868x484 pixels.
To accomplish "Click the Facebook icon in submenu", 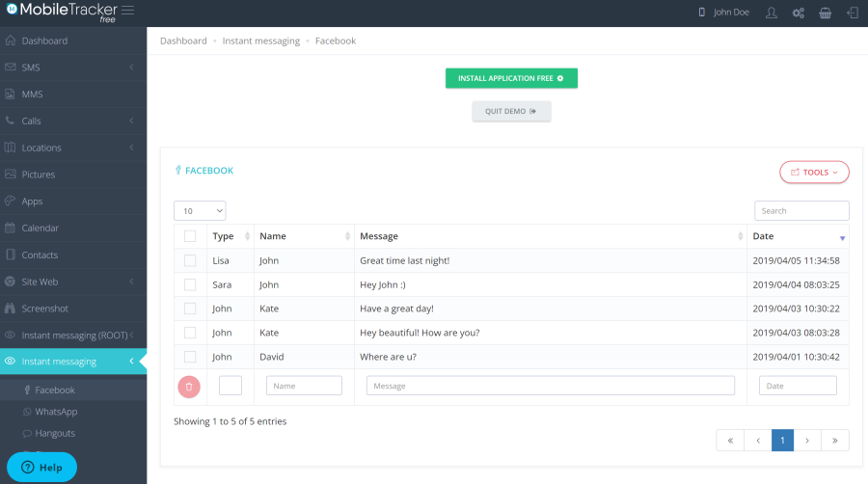I will [27, 390].
